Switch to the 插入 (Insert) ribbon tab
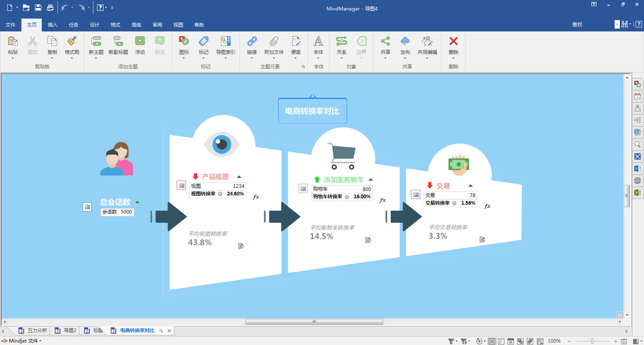This screenshot has width=644, height=345. tap(53, 25)
